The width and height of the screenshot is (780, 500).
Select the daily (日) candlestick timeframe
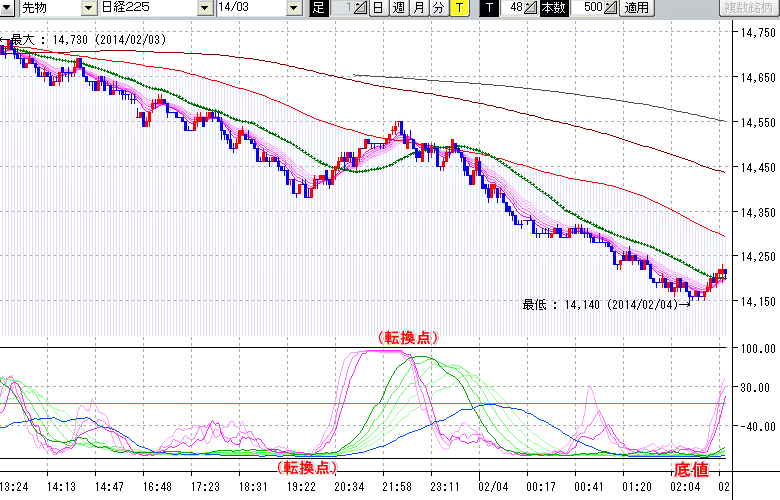click(x=378, y=8)
